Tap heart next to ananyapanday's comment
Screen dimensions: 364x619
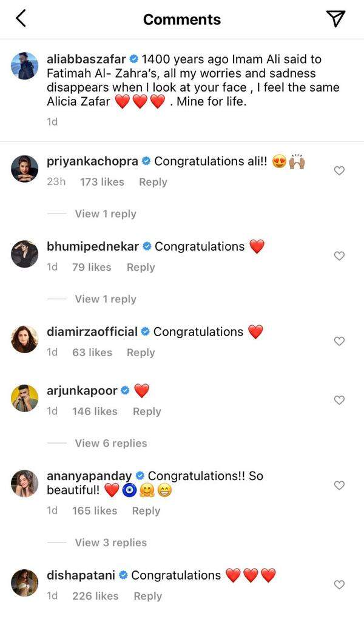(340, 485)
